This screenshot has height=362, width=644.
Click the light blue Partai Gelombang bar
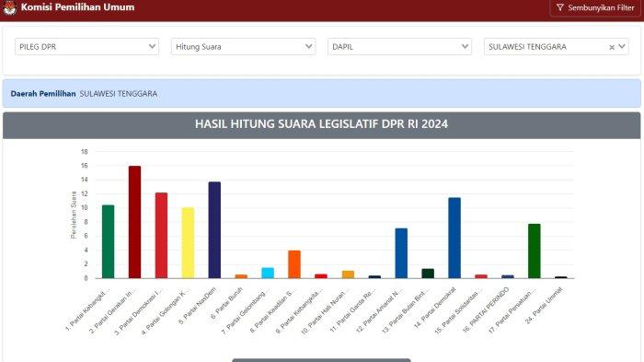tap(268, 273)
